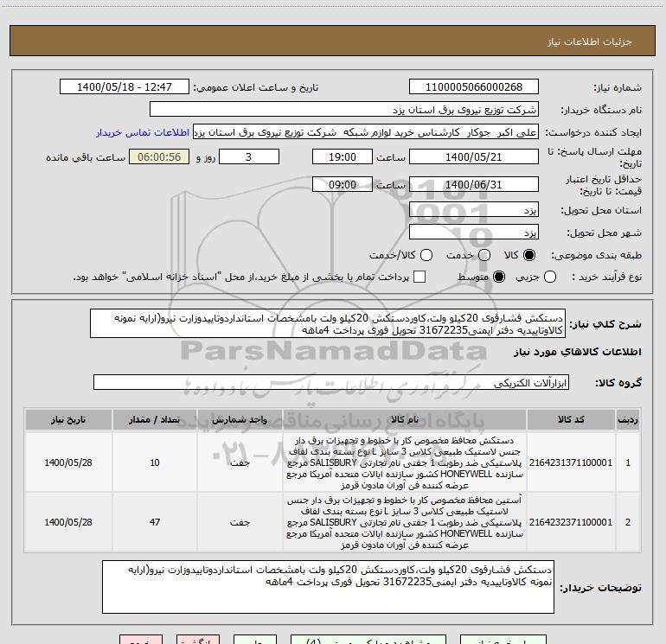
Task: Choose the جزیی purchase type radio
Action: coord(550,277)
